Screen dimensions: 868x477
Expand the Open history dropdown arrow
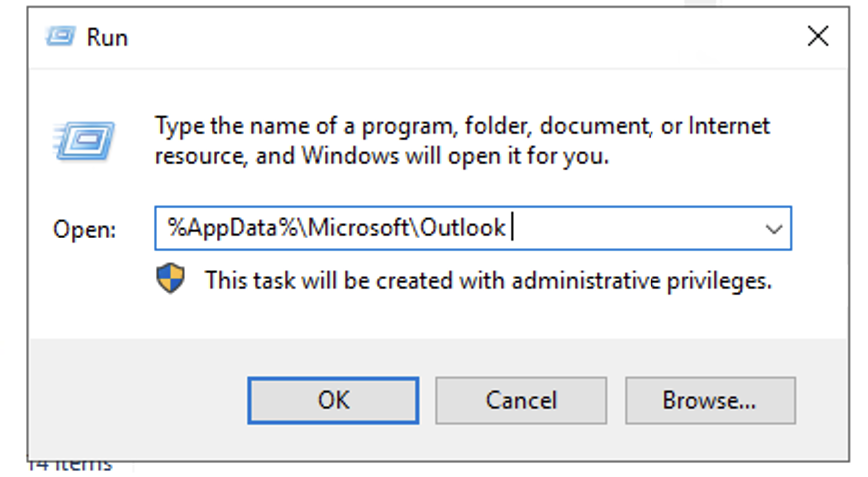pos(773,229)
